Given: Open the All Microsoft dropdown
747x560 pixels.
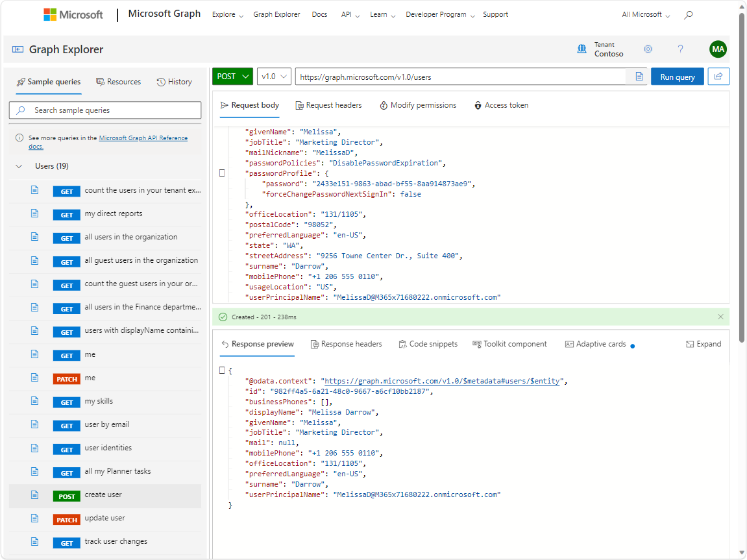Looking at the screenshot, I should tap(646, 15).
